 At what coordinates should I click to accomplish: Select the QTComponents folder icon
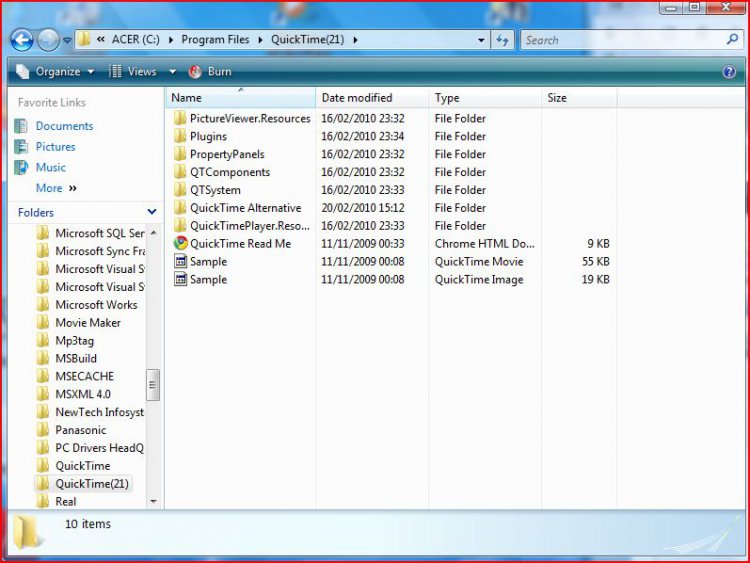pos(180,172)
